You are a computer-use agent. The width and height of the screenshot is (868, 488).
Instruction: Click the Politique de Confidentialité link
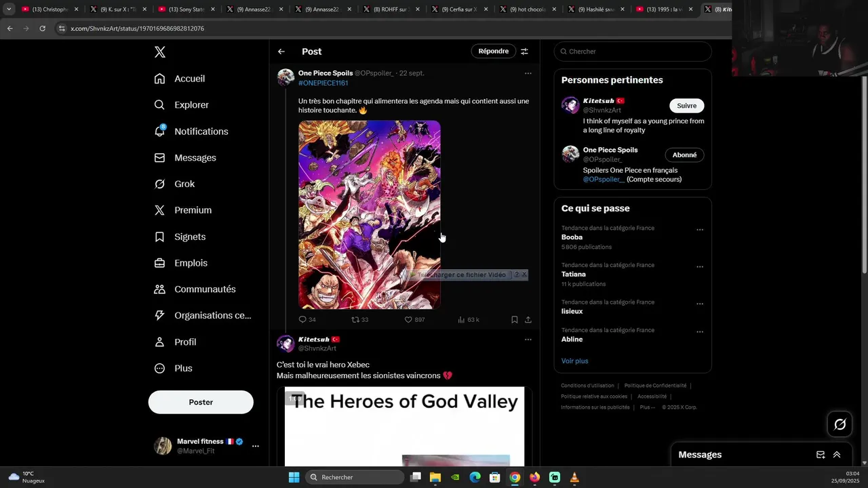pos(655,386)
